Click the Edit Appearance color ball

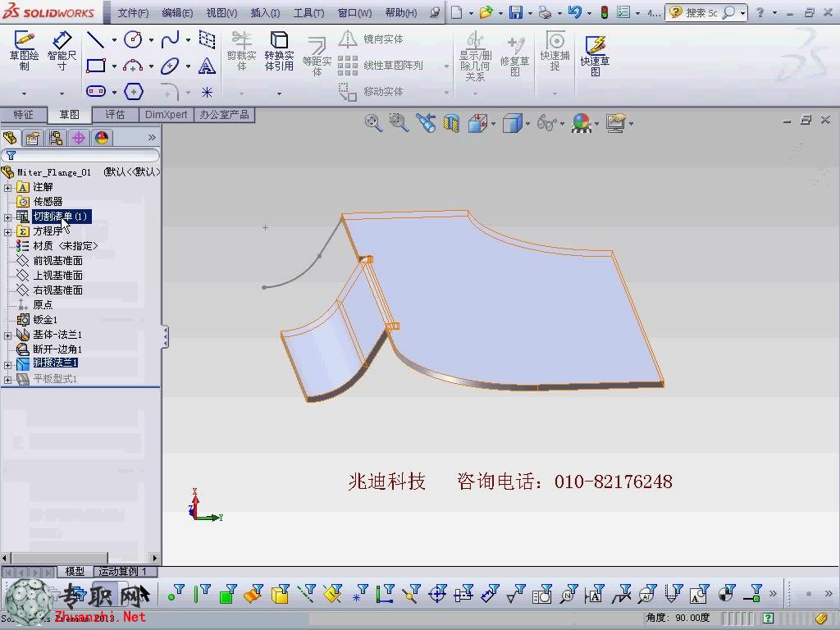coord(581,123)
